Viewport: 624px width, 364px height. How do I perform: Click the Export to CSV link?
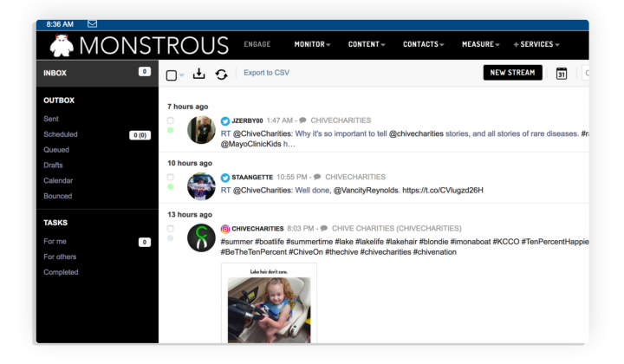(x=266, y=73)
